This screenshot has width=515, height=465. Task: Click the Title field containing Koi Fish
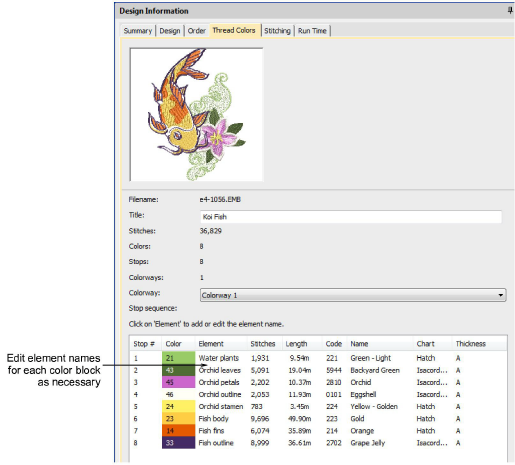[351, 217]
